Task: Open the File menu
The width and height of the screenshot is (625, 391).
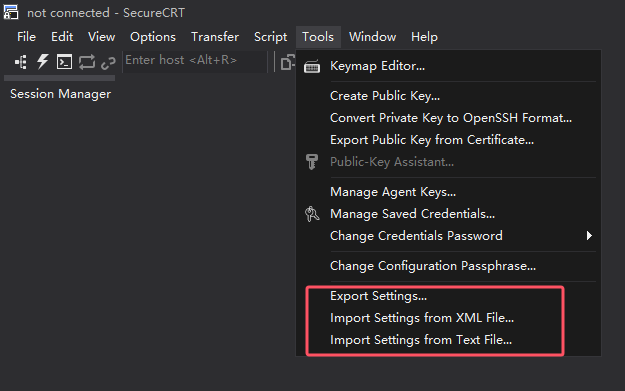Action: point(26,37)
